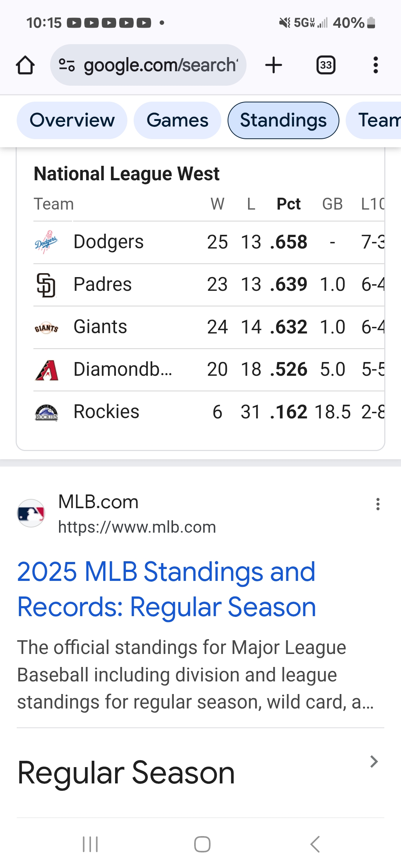
Task: Expand Regular Season section chevron
Action: click(x=374, y=762)
